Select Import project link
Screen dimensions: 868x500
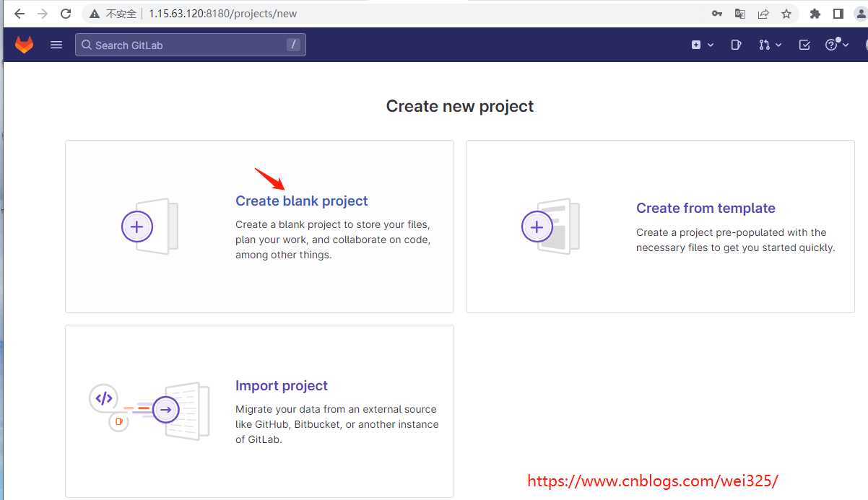click(x=282, y=385)
